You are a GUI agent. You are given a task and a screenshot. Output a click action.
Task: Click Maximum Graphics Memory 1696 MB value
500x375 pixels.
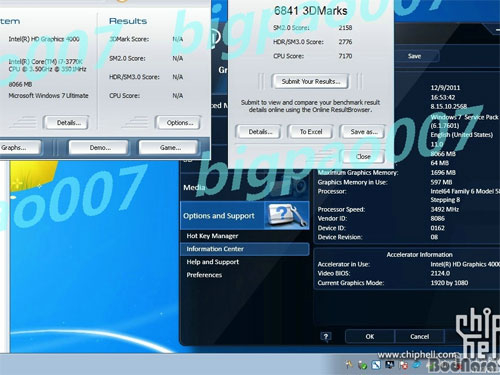pyautogui.click(x=443, y=173)
